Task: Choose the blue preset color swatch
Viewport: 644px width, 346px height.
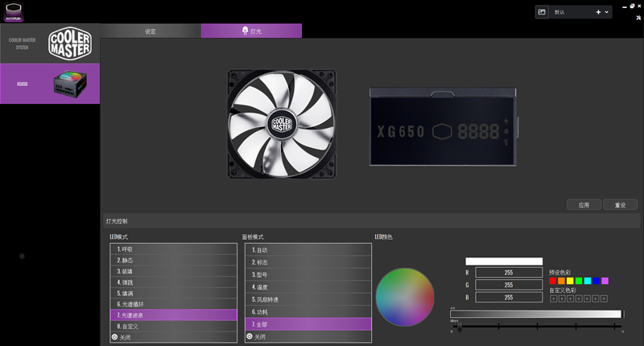Action: point(597,281)
